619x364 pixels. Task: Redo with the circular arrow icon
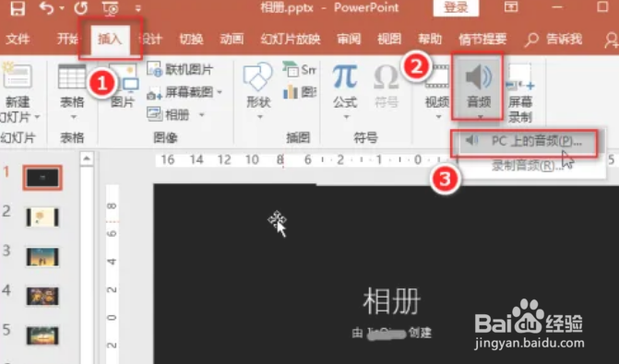[x=81, y=8]
